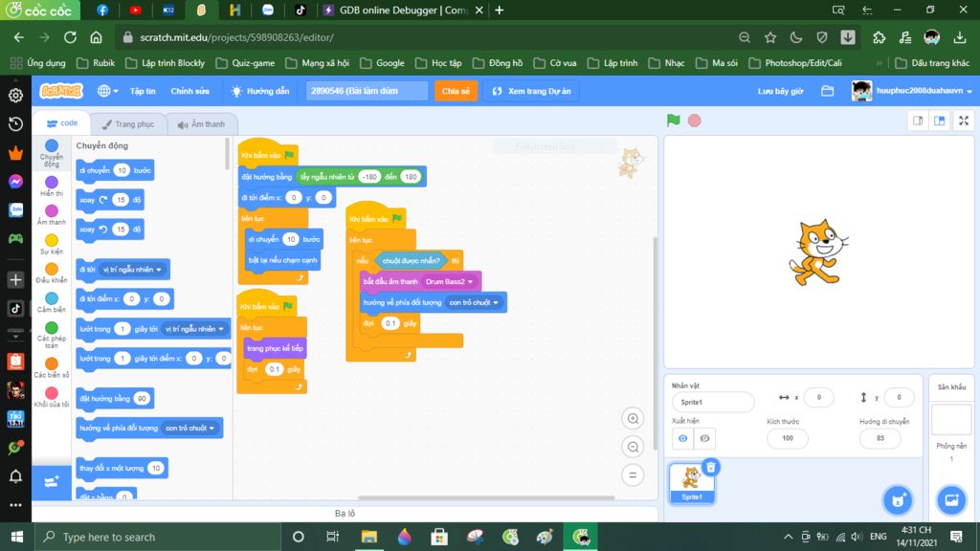The width and height of the screenshot is (980, 551).
Task: Open the huuphuc2008duahauvn account menu
Action: click(x=912, y=91)
